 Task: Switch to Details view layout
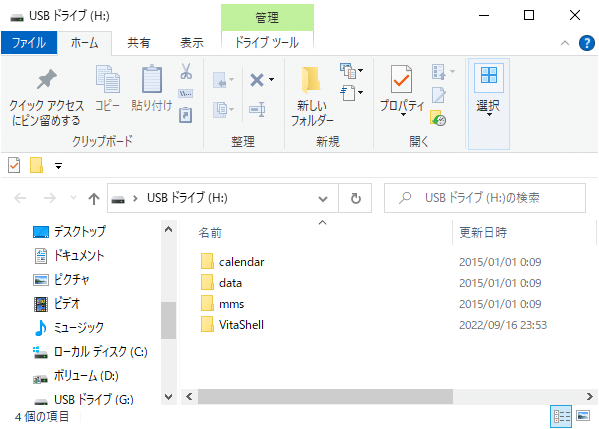point(561,416)
